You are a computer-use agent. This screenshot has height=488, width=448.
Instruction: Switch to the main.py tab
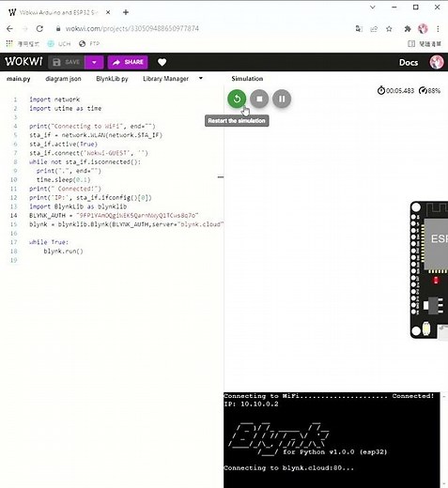pos(19,79)
